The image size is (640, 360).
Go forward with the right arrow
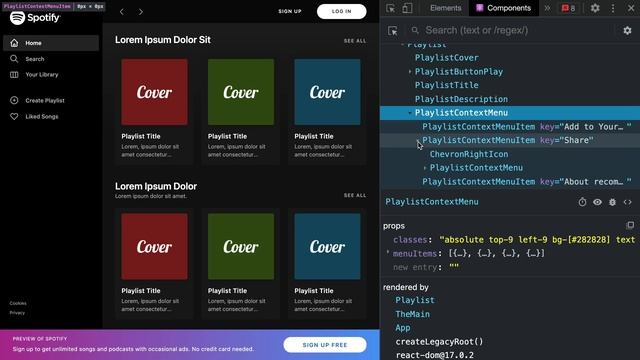click(141, 12)
